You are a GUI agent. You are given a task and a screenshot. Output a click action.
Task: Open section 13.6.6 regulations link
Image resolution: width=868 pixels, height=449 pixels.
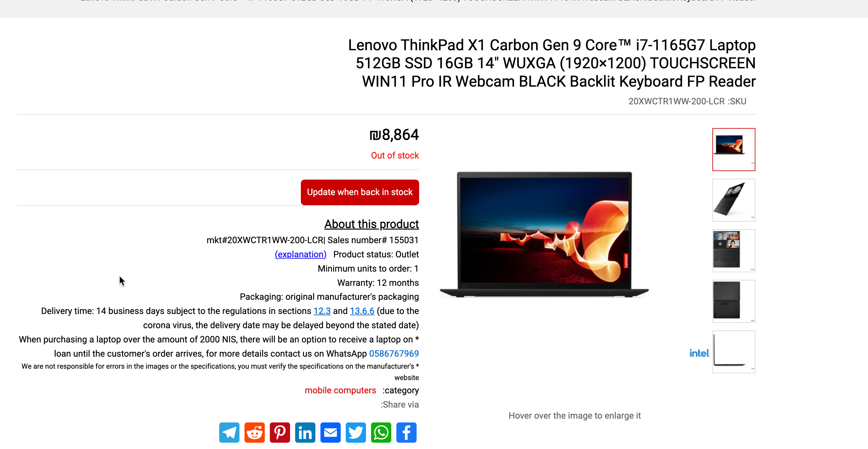pos(362,311)
